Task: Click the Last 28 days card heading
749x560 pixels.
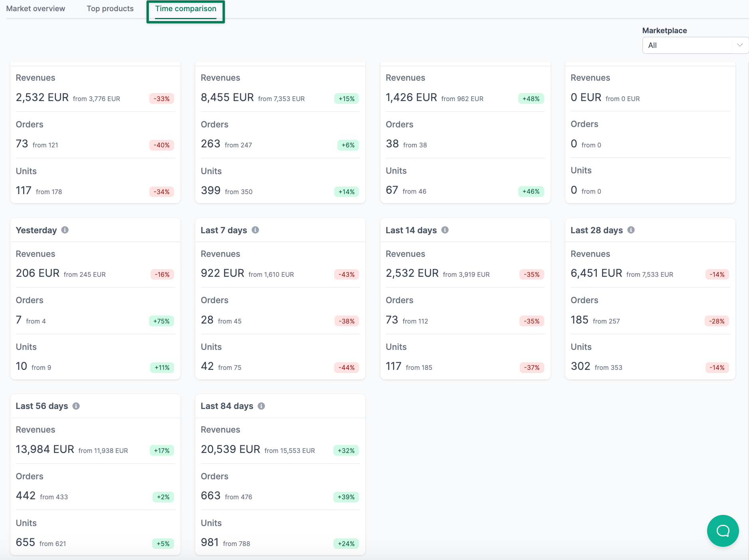Action: point(596,230)
